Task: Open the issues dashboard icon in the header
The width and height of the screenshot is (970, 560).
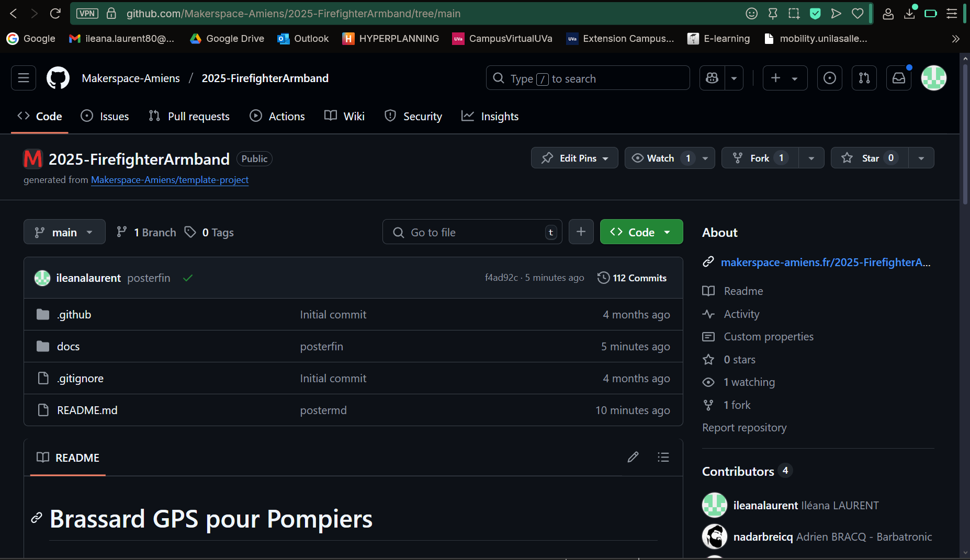Action: [x=829, y=78]
